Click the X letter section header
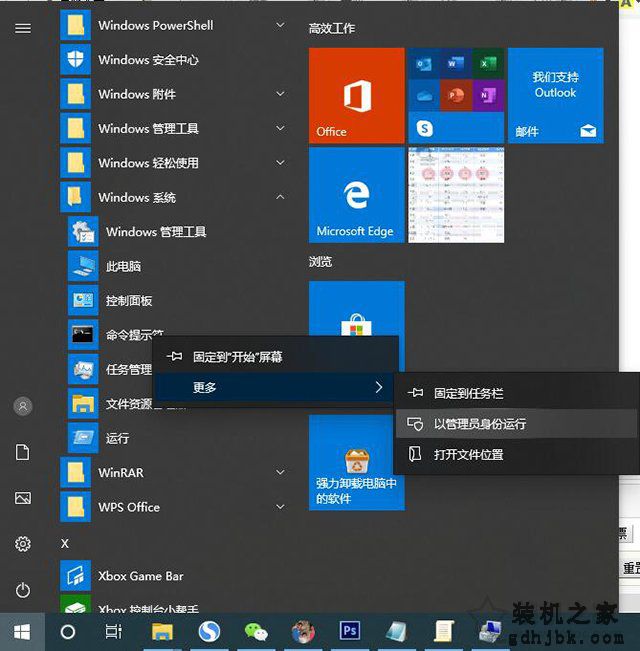Screen dimensions: 640x651 [65, 543]
